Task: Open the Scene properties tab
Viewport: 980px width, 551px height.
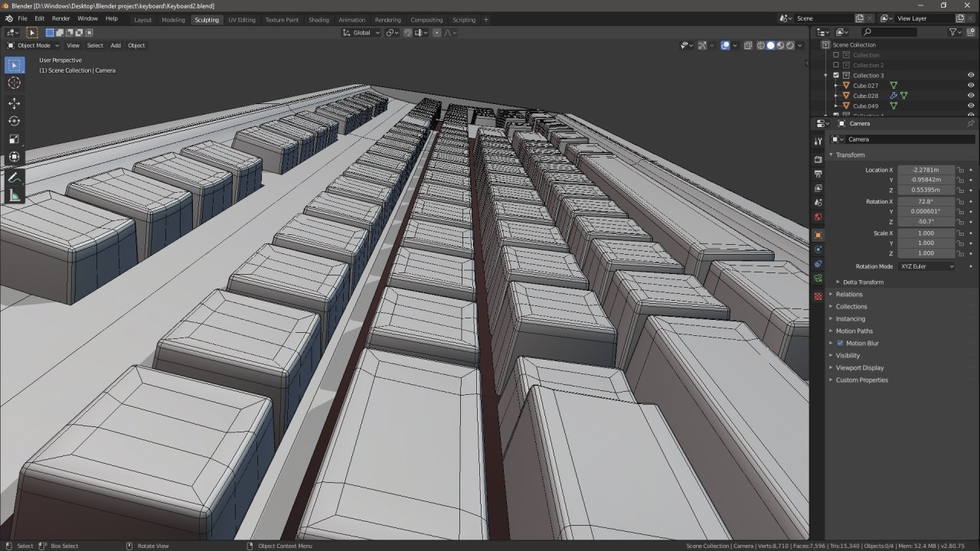Action: [x=818, y=203]
